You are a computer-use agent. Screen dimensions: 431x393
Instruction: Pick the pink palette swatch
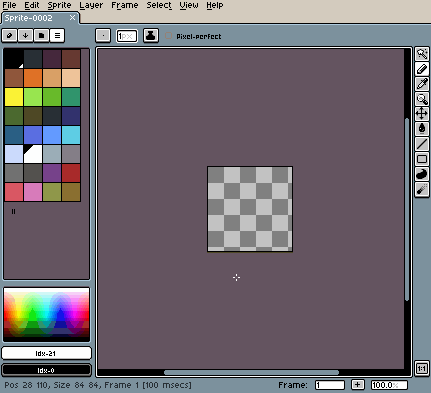(33, 192)
